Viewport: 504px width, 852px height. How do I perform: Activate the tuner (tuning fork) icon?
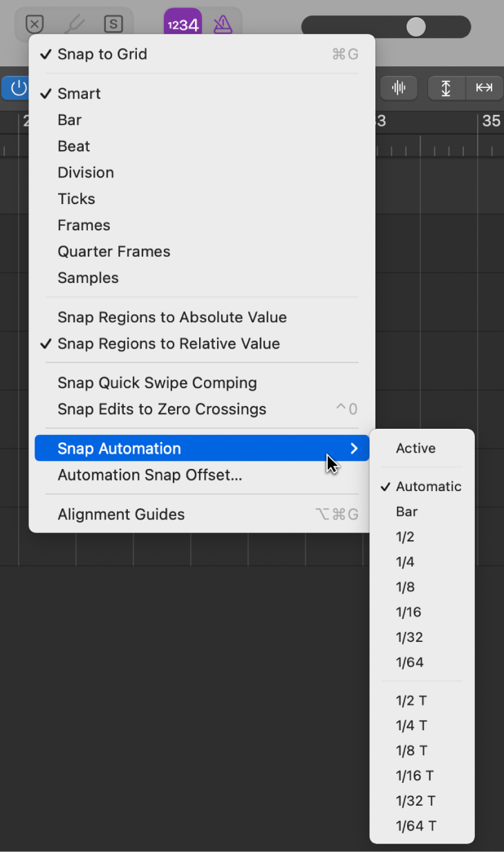75,24
